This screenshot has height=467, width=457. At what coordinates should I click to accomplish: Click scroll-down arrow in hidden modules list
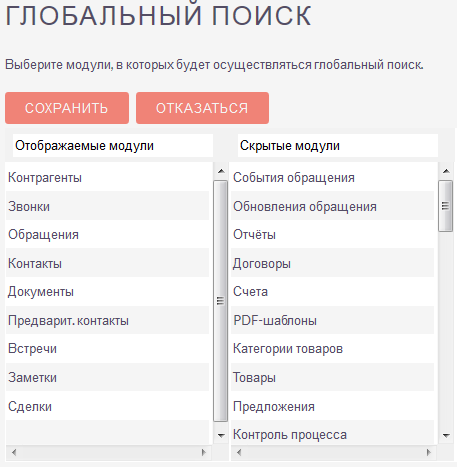pyautogui.click(x=446, y=435)
